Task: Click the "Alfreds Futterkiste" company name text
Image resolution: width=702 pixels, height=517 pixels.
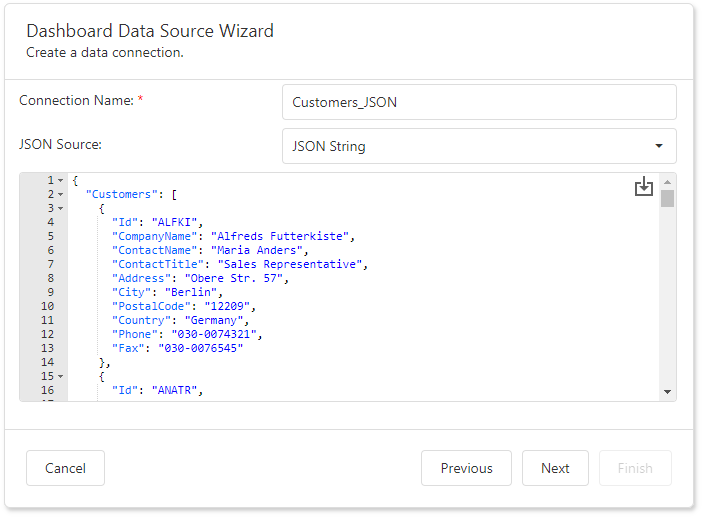Action: pyautogui.click(x=278, y=236)
